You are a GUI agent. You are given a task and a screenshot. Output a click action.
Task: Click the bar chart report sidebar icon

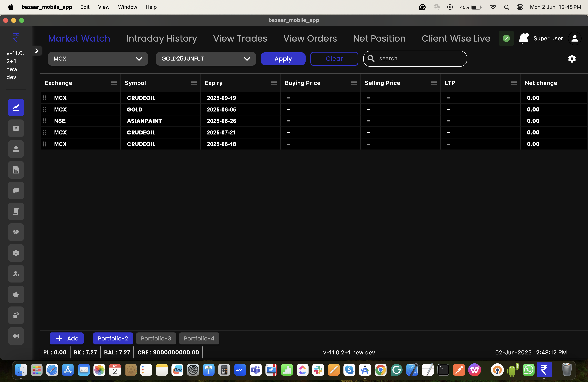pos(16,170)
